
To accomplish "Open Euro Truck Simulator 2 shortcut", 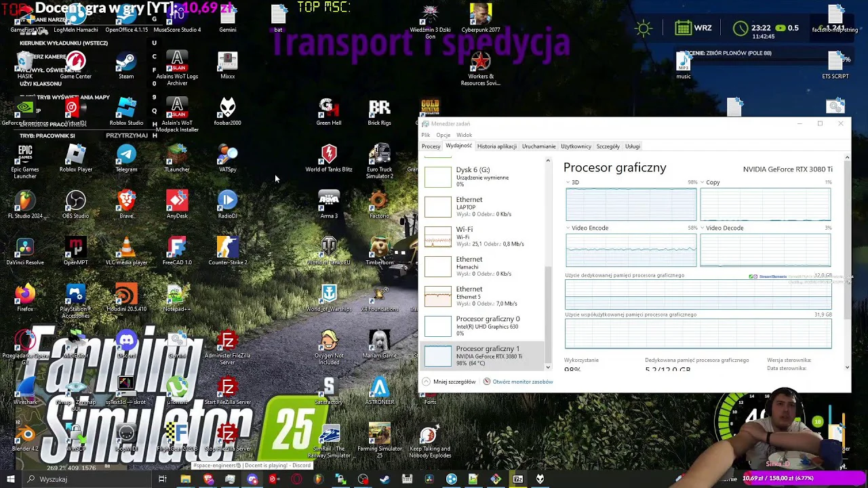I will coord(379,155).
